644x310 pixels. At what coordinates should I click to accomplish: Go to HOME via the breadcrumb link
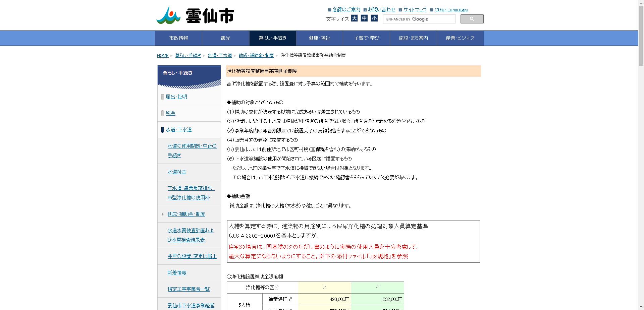coord(162,55)
